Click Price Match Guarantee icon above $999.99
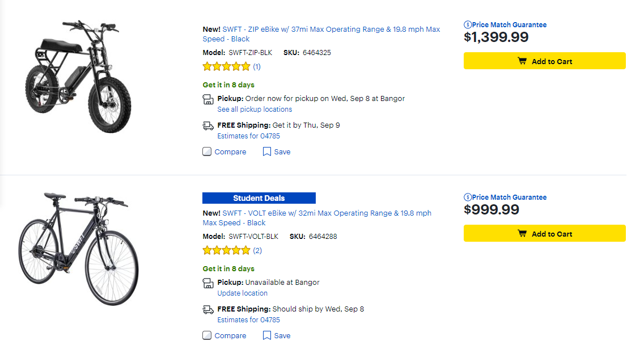This screenshot has width=644, height=345. pos(468,197)
